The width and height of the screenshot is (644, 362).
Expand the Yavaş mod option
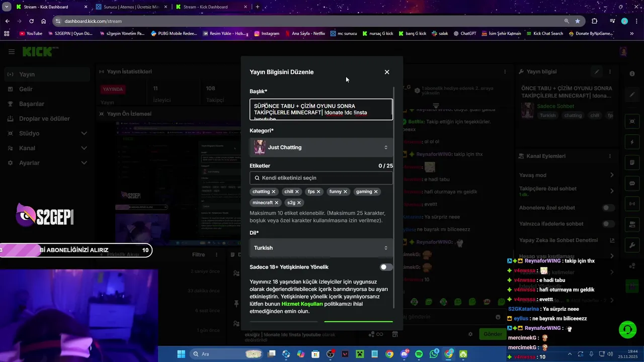(x=567, y=175)
